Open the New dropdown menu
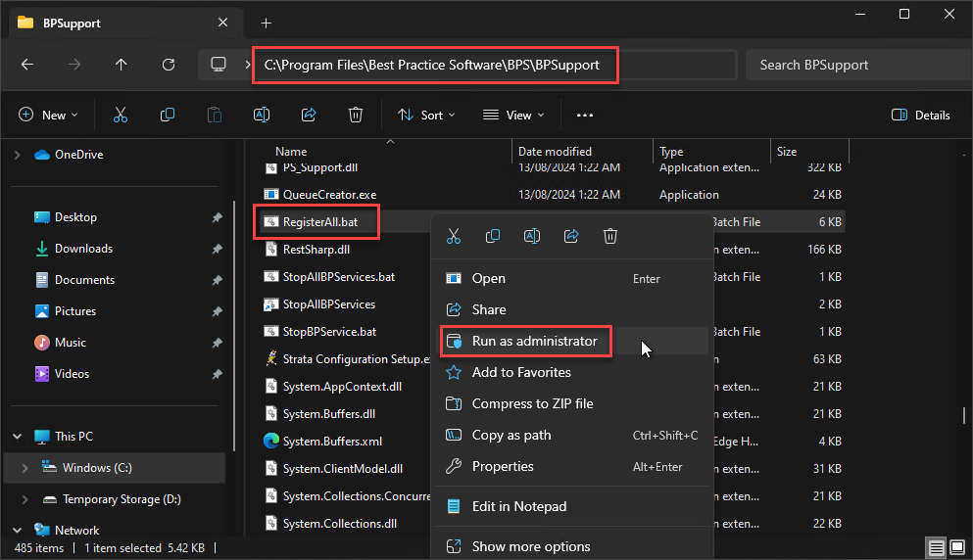Screen dimensions: 973x560 point(48,115)
